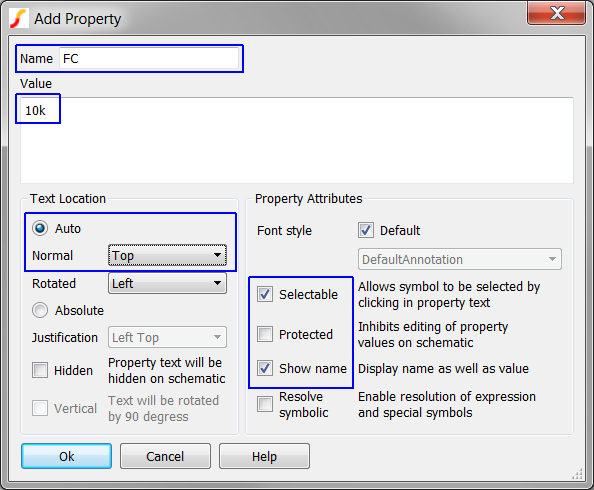594x490 pixels.
Task: Select the Auto text location radio button
Action: pyautogui.click(x=40, y=229)
